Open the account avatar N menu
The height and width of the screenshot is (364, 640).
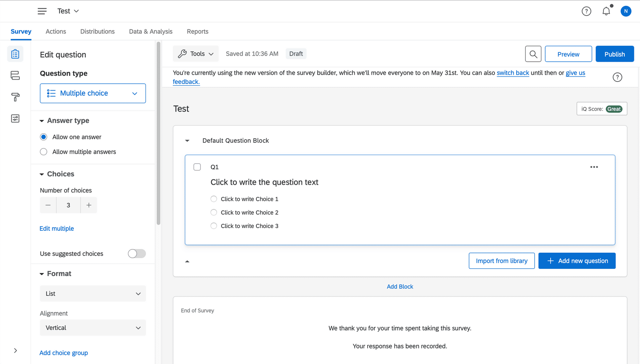pyautogui.click(x=626, y=11)
